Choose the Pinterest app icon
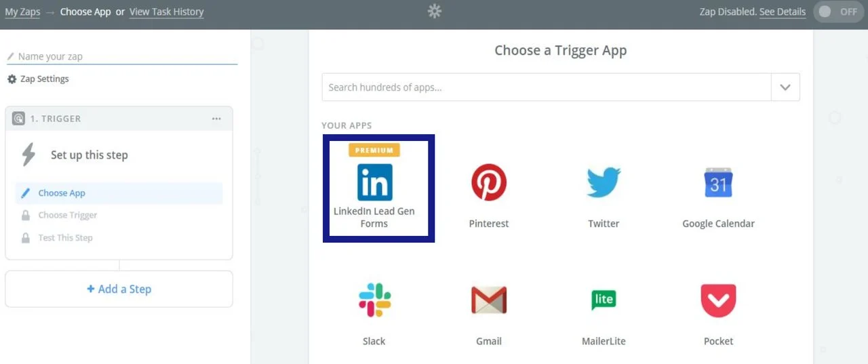Image resolution: width=868 pixels, height=364 pixels. pos(489,182)
